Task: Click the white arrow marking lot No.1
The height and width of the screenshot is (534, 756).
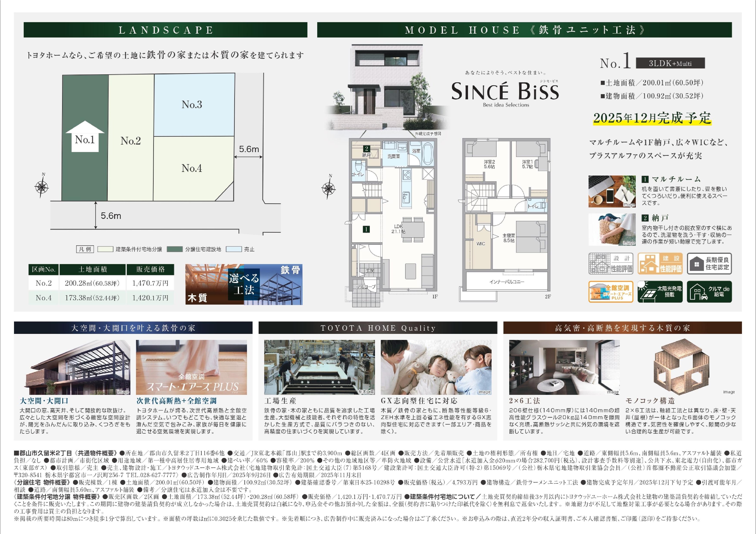Action: (85, 137)
